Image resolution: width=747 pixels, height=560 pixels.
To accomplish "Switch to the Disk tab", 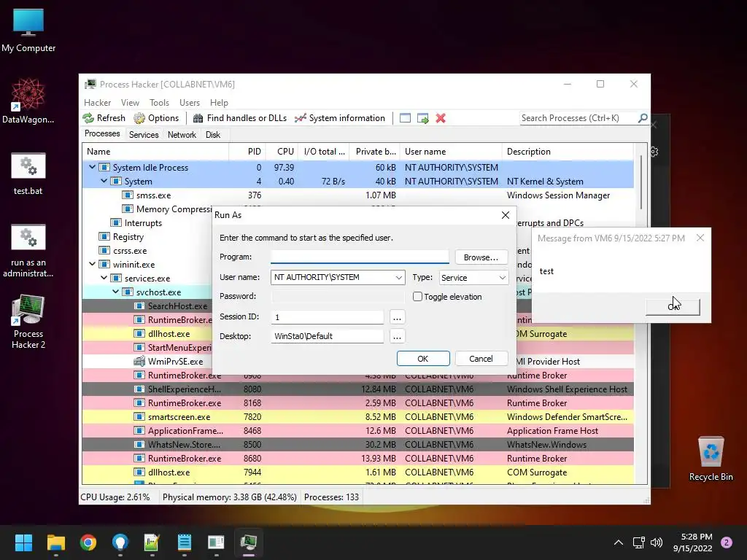I will [213, 135].
